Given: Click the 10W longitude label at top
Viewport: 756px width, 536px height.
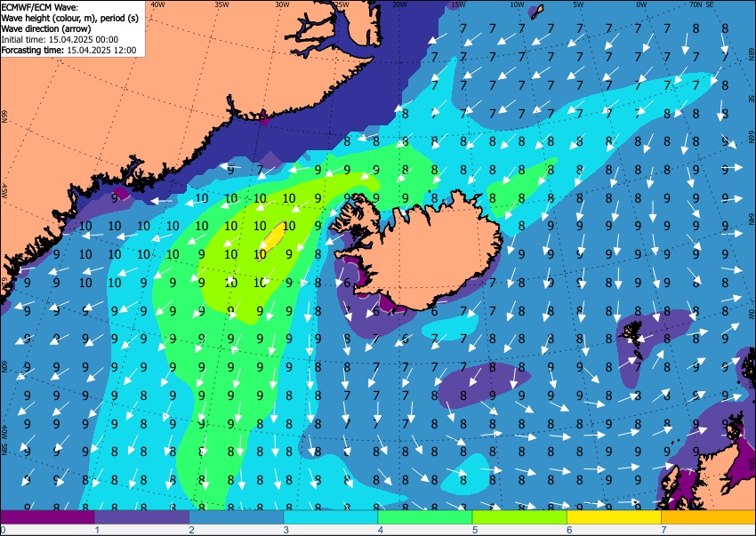Looking at the screenshot, I should (517, 4).
